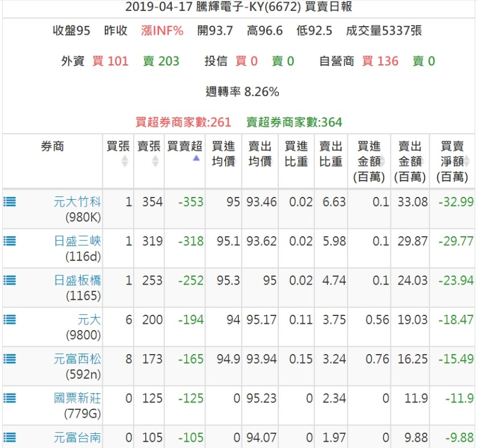The width and height of the screenshot is (478, 448).
Task: Open the list icon for 國票新莊 row
Action: [10, 398]
